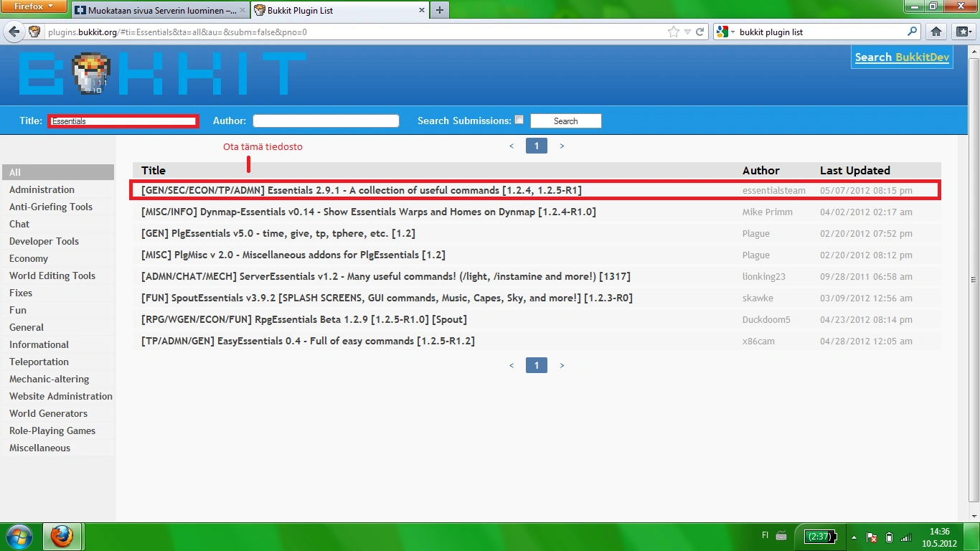Click the empty Author text field
The width and height of the screenshot is (980, 551).
tap(326, 121)
